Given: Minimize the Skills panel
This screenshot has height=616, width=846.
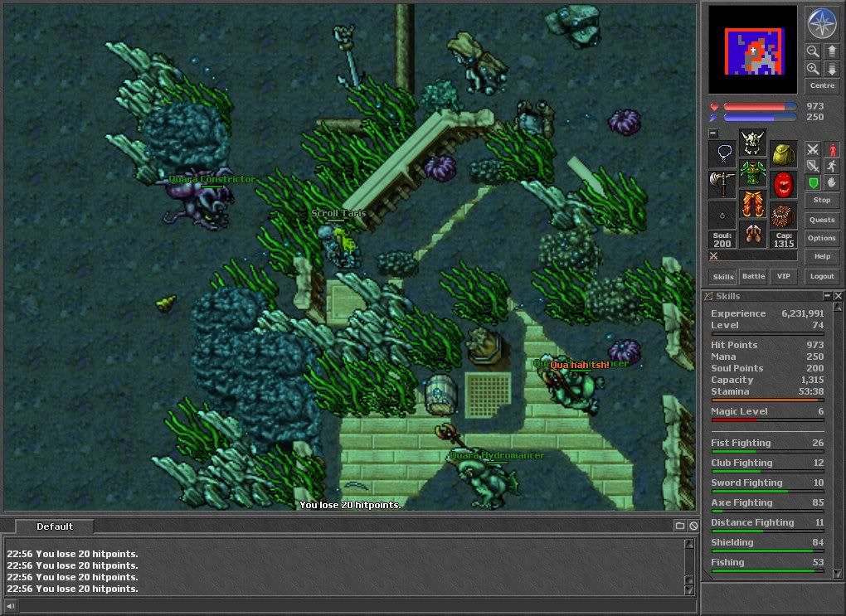Looking at the screenshot, I should 827,296.
